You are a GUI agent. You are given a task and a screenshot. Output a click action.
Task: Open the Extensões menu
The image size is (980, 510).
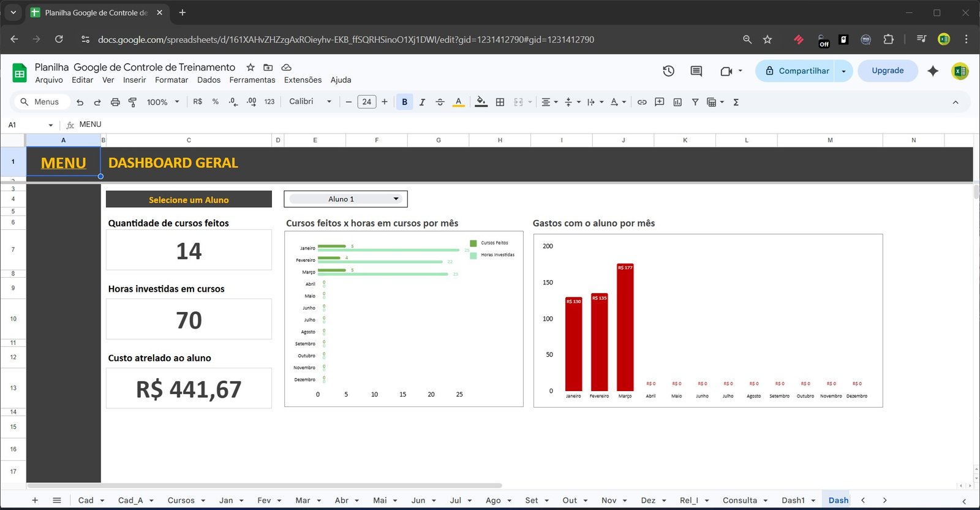coord(303,80)
